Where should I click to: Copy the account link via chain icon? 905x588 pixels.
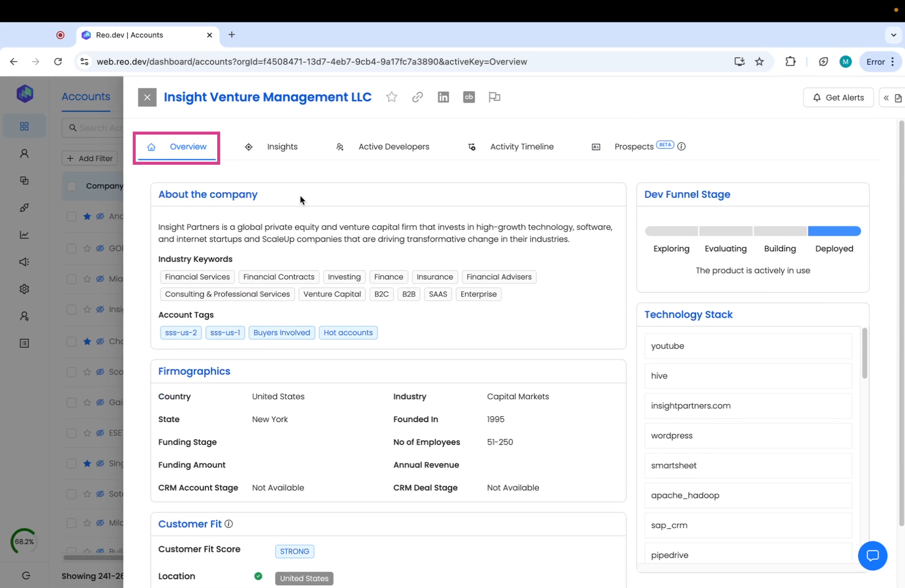point(418,97)
